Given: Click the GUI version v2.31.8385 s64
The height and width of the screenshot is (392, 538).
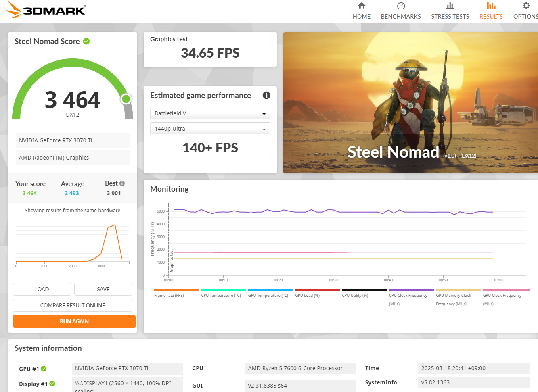Looking at the screenshot, I should [x=301, y=386].
